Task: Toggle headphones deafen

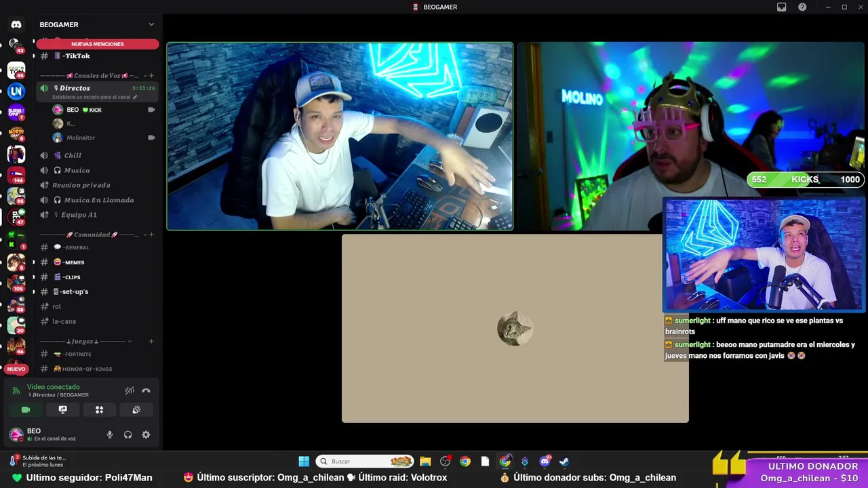Action: pyautogui.click(x=127, y=435)
